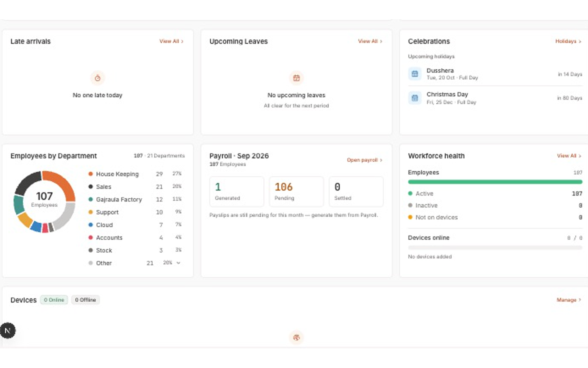Image resolution: width=588 pixels, height=368 pixels.
Task: Click the Christmas Day holiday entry
Action: click(x=495, y=98)
